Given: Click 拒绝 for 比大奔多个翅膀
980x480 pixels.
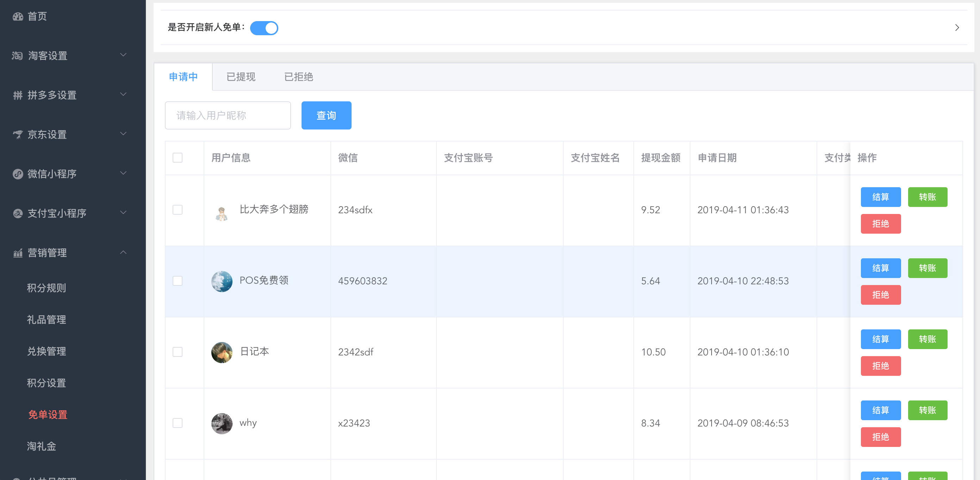Looking at the screenshot, I should (x=881, y=223).
